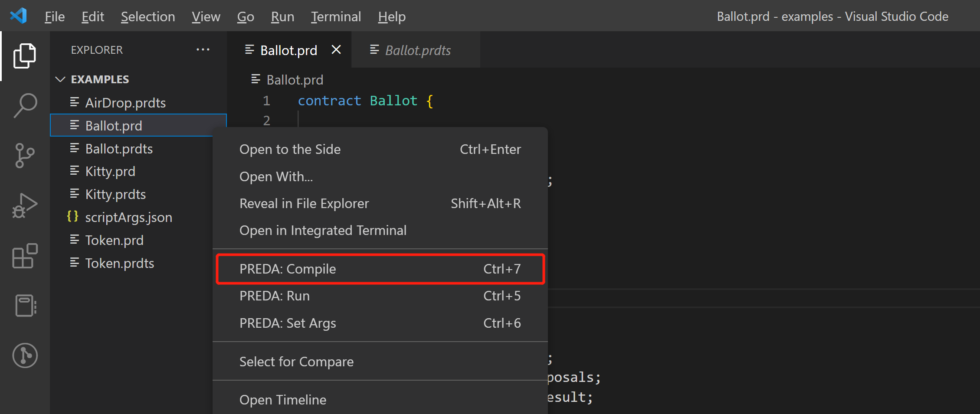Open the Search view icon
This screenshot has width=980, height=414.
tap(25, 105)
